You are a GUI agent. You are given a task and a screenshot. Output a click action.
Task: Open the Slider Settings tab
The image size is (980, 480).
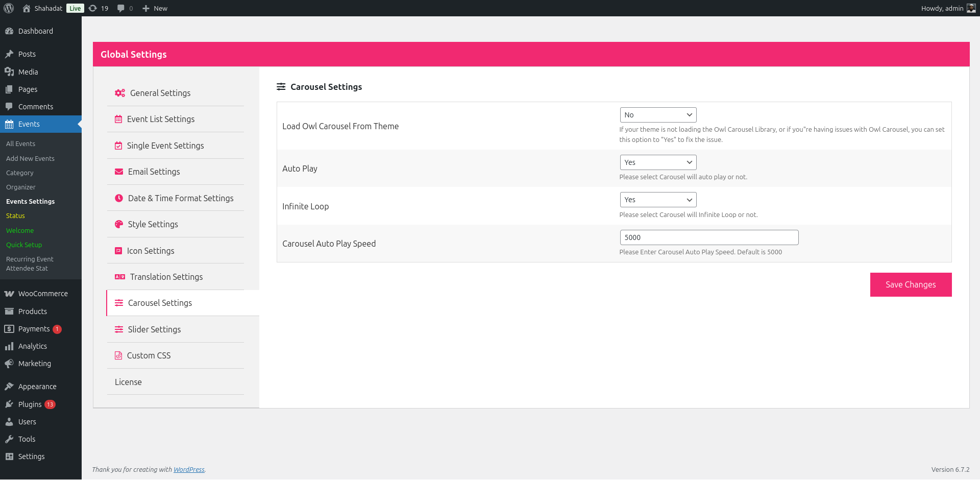(x=176, y=329)
